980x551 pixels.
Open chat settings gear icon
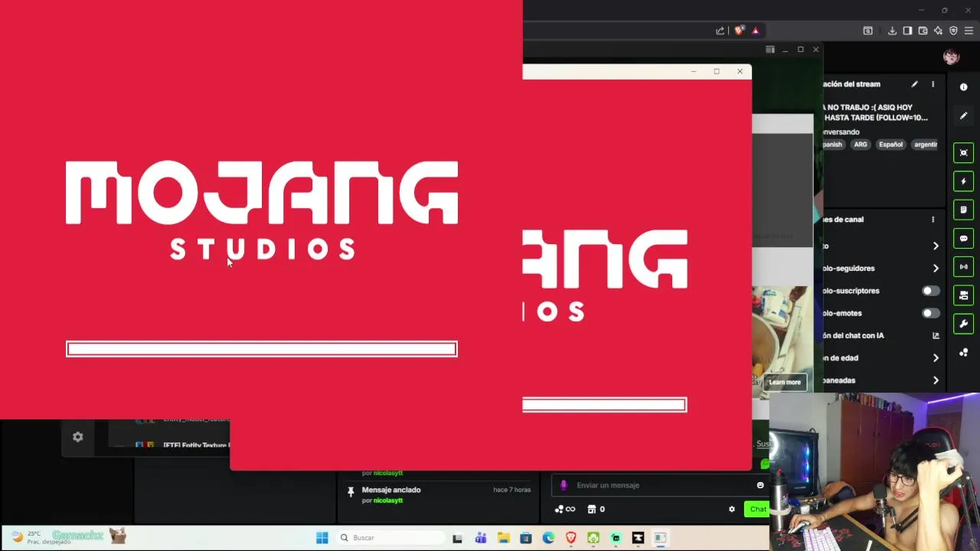click(x=732, y=509)
